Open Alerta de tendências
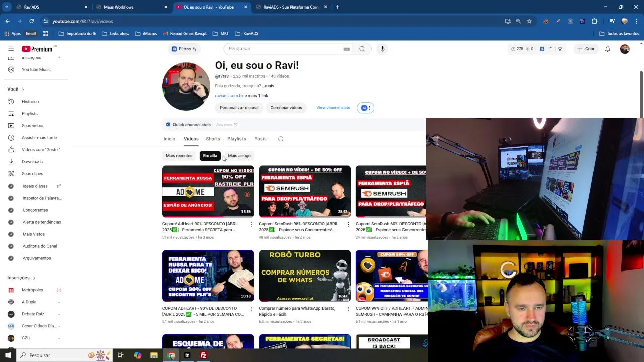 tap(41, 222)
